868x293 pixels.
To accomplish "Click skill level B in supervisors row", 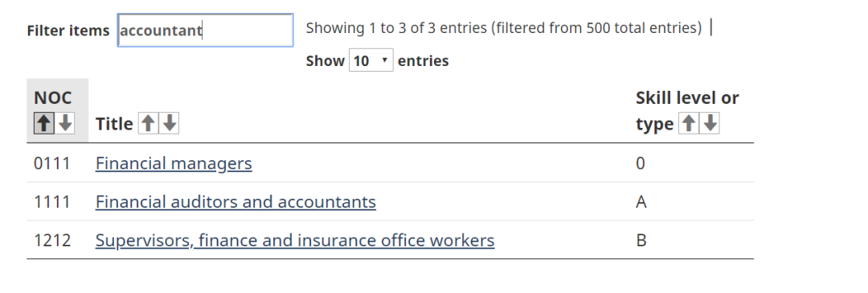I will point(641,241).
